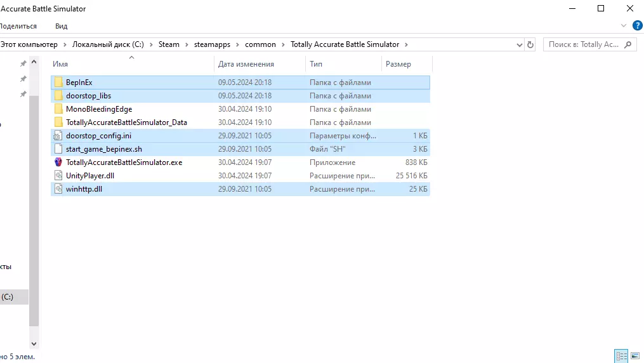
Task: Switch to details view layout toggle
Action: 621,356
